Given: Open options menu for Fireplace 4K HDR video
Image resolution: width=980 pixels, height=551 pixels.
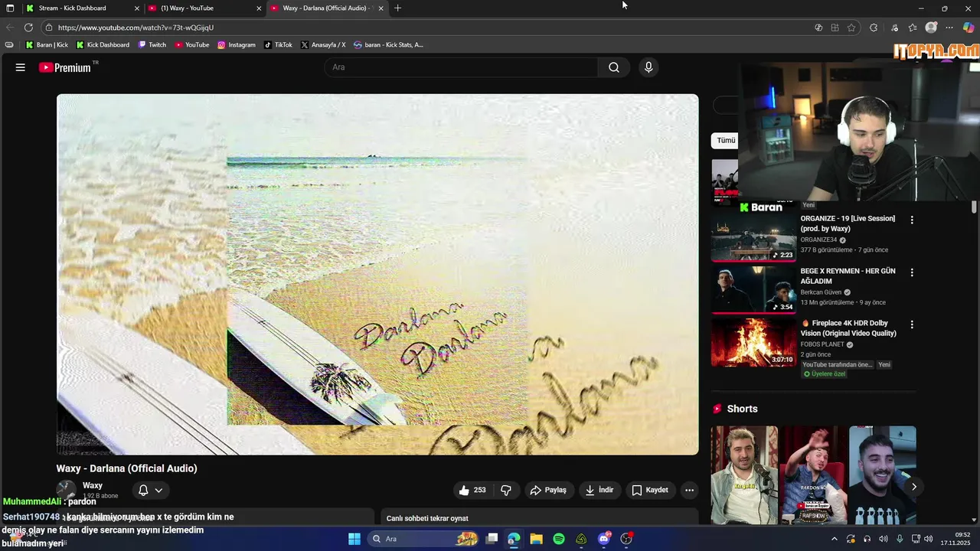Looking at the screenshot, I should click(x=911, y=324).
